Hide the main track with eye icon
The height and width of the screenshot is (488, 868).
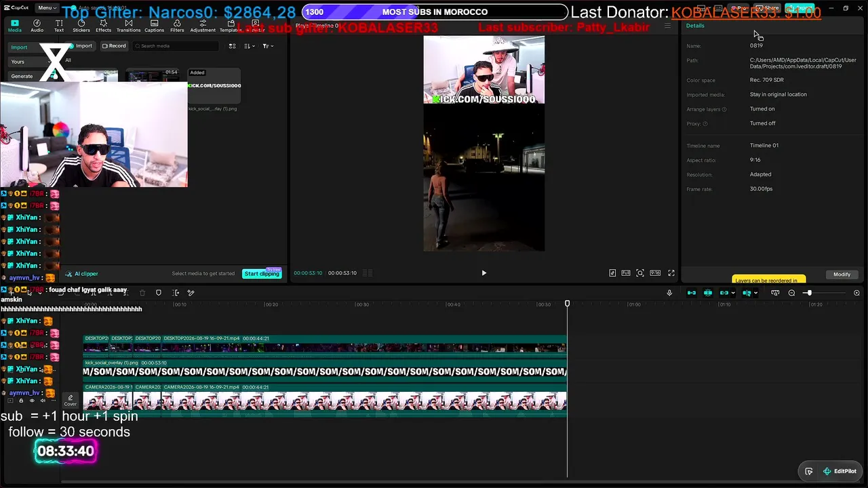(32, 401)
